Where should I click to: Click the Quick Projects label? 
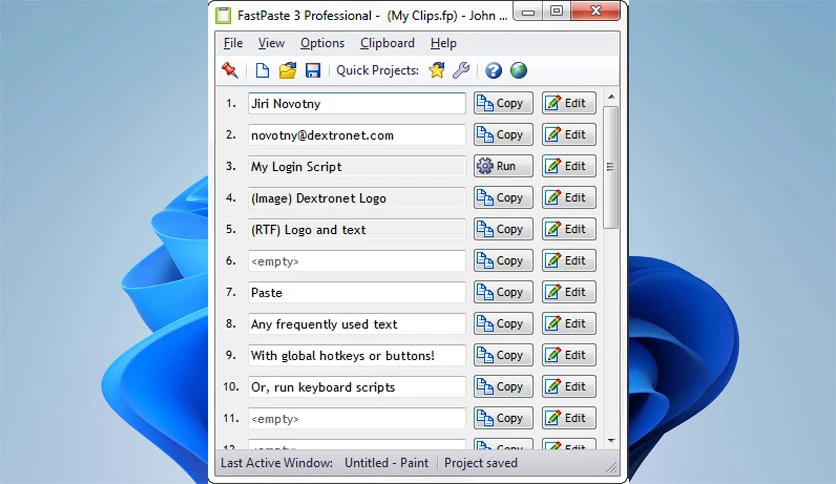click(x=377, y=70)
